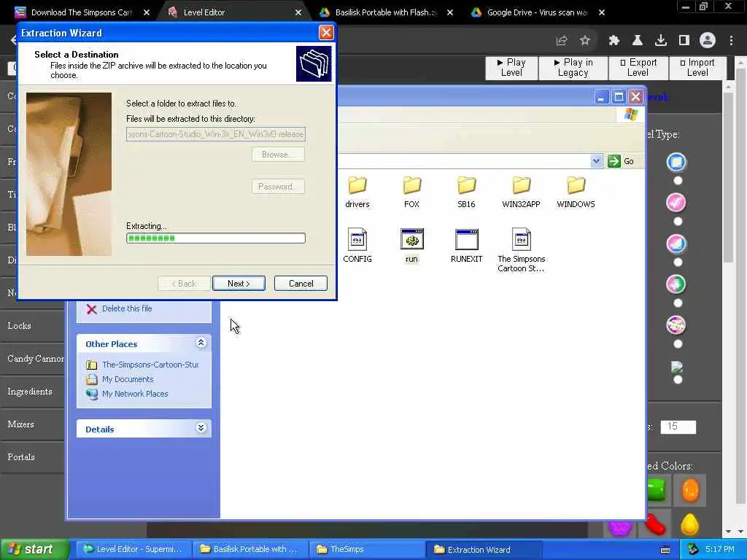The image size is (747, 560).
Task: Cancel the Extraction Wizard
Action: click(301, 284)
